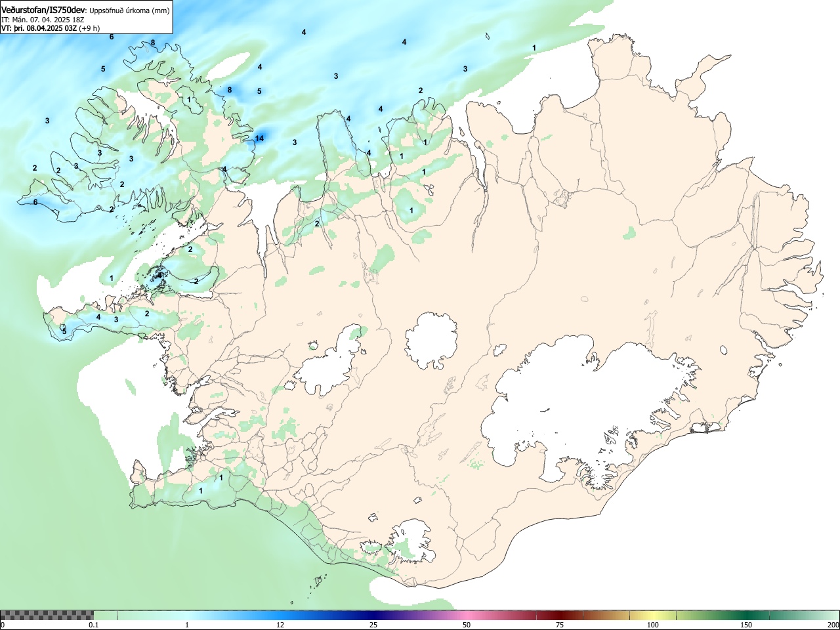Click the 'IT: Mán. 07. 04. 2025 18Z' line
Image resolution: width=840 pixels, height=630 pixels.
(x=42, y=20)
